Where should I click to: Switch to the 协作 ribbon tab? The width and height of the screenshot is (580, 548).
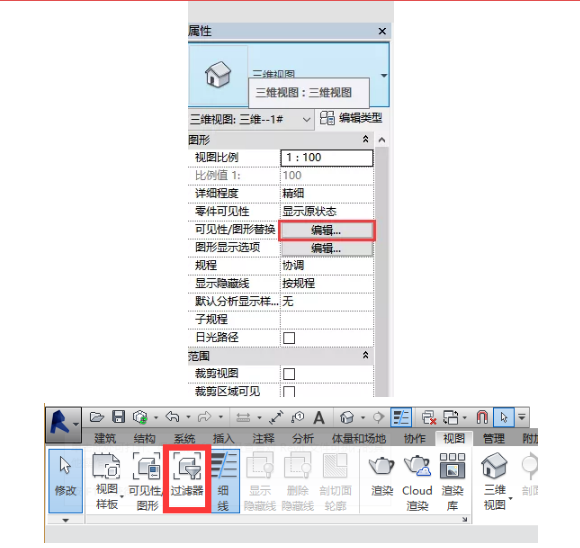point(414,439)
